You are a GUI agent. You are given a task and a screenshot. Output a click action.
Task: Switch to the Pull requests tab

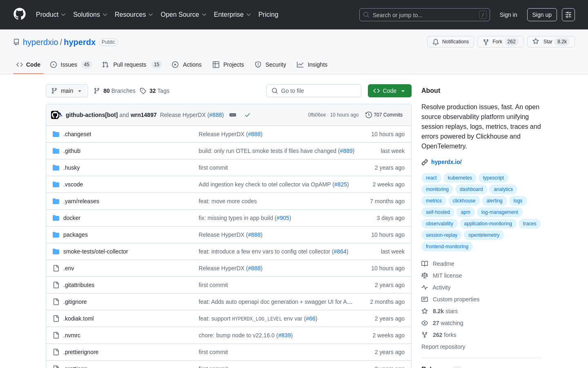point(132,65)
